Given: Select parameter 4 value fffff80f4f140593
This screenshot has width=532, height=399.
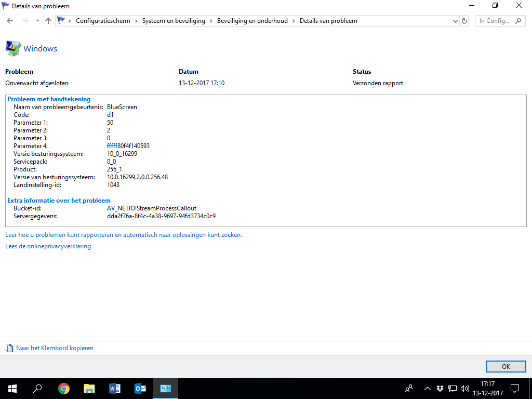Looking at the screenshot, I should 128,146.
